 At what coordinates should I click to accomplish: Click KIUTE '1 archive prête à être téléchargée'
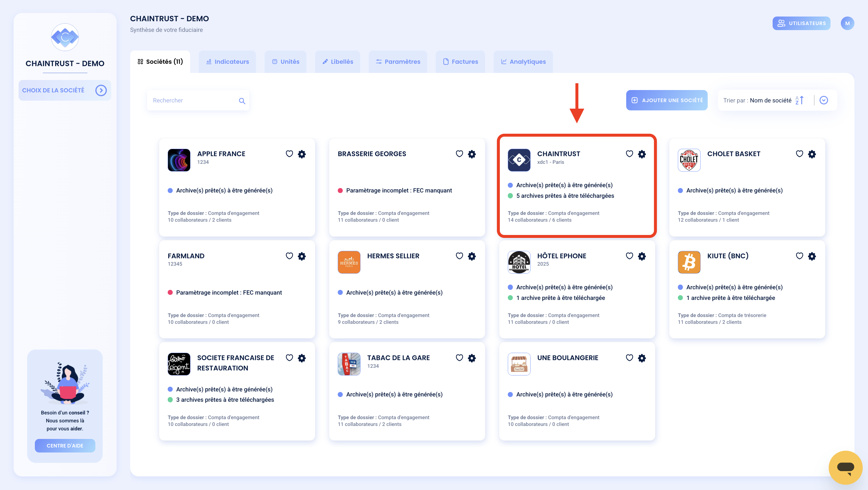[730, 298]
